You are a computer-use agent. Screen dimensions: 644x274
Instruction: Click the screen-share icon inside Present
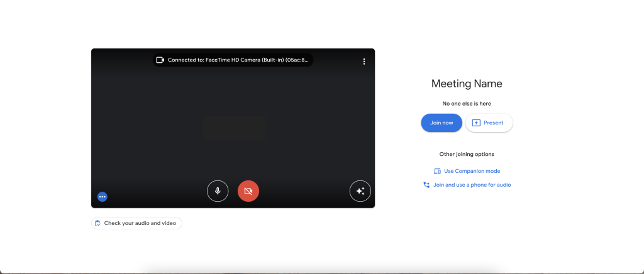click(476, 123)
